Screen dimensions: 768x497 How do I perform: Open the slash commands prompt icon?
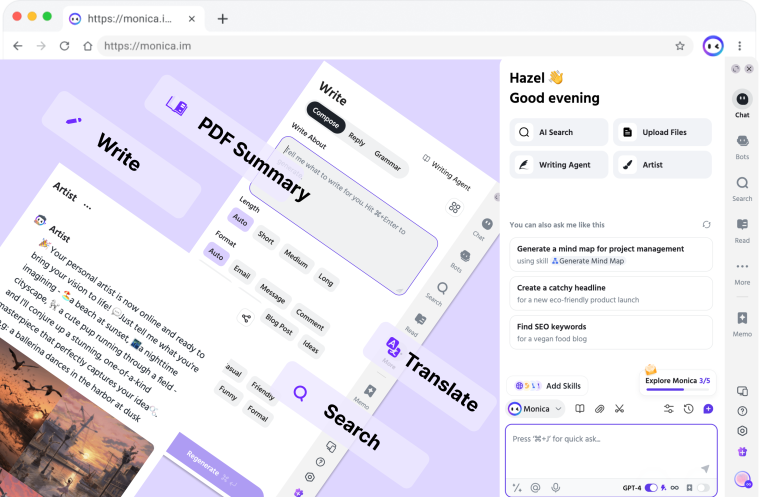pyautogui.click(x=517, y=488)
